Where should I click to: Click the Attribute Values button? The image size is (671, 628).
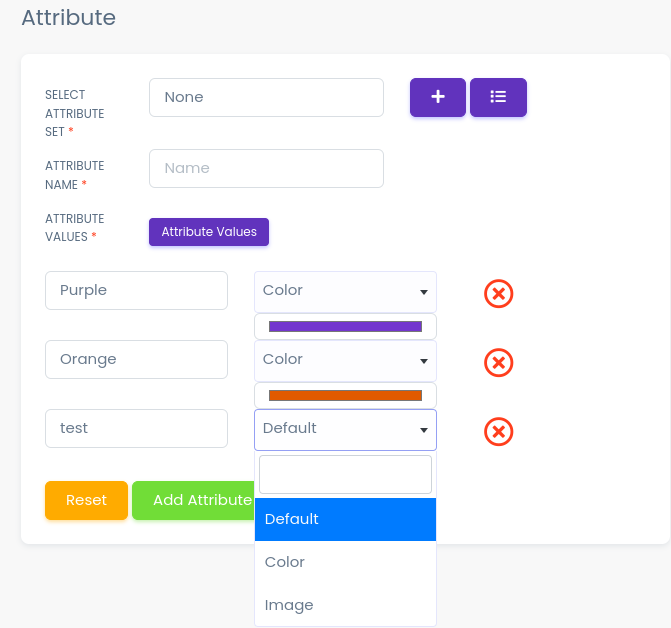point(209,232)
